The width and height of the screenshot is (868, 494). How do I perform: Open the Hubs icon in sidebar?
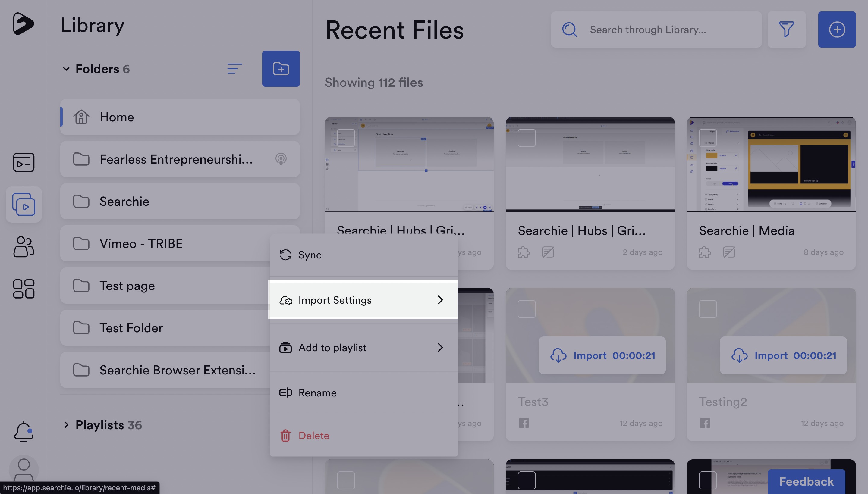coord(24,162)
